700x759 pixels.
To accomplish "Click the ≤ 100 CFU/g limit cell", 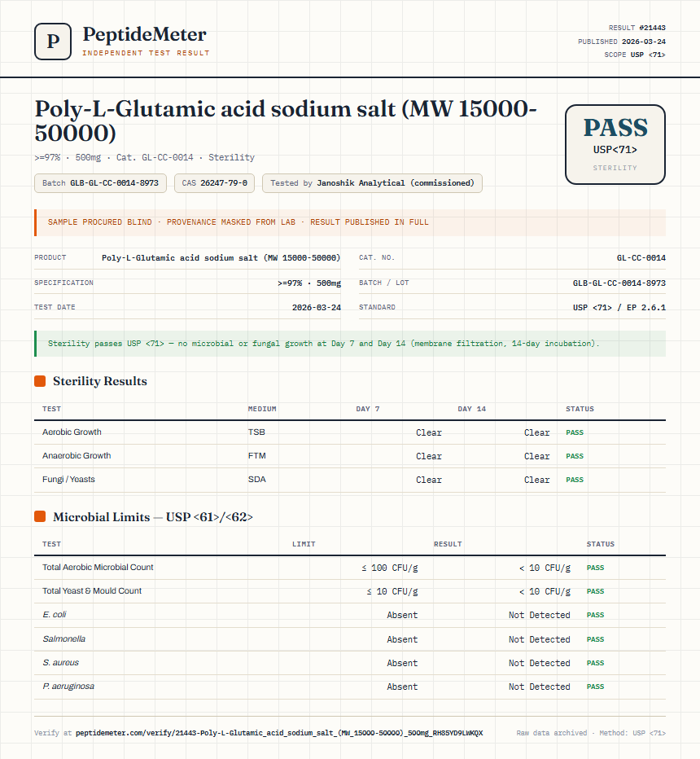I will (390, 568).
